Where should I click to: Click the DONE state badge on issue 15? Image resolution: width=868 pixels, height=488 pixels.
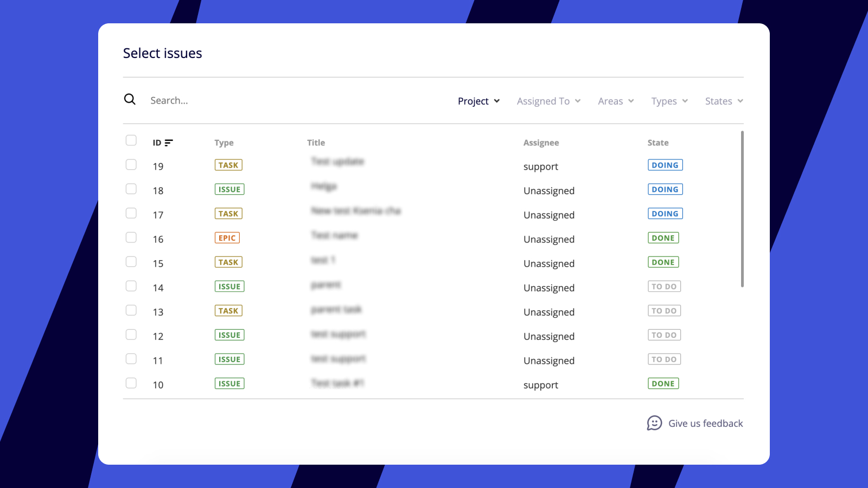663,262
